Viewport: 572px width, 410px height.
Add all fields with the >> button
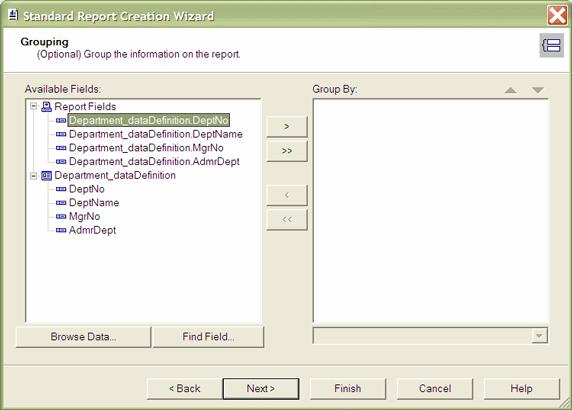pyautogui.click(x=287, y=151)
